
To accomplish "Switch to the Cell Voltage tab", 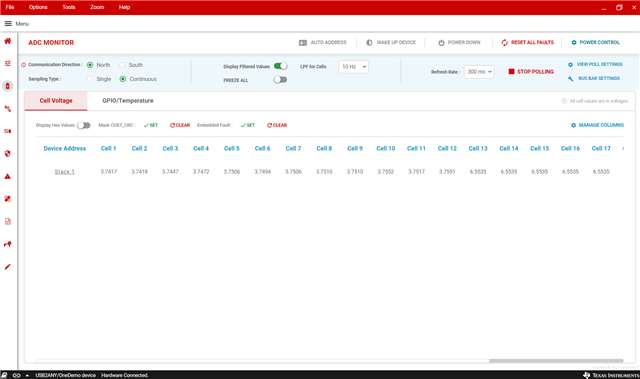I will pos(56,101).
